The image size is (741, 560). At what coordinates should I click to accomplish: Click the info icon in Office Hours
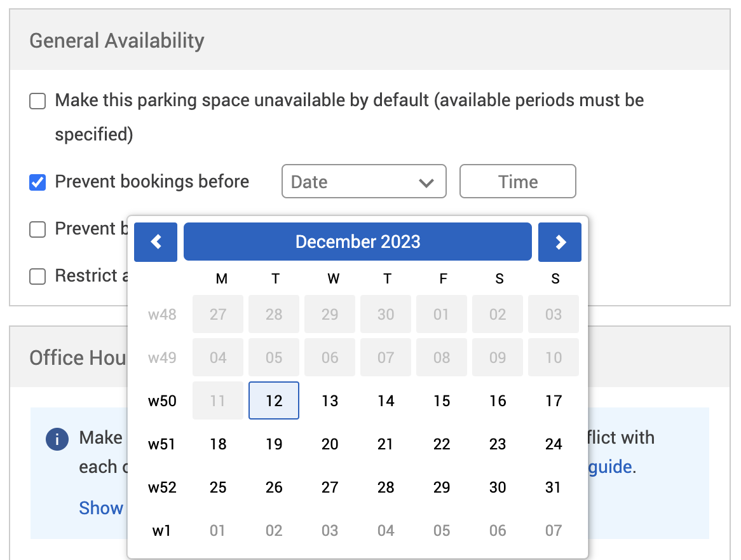pos(57,439)
